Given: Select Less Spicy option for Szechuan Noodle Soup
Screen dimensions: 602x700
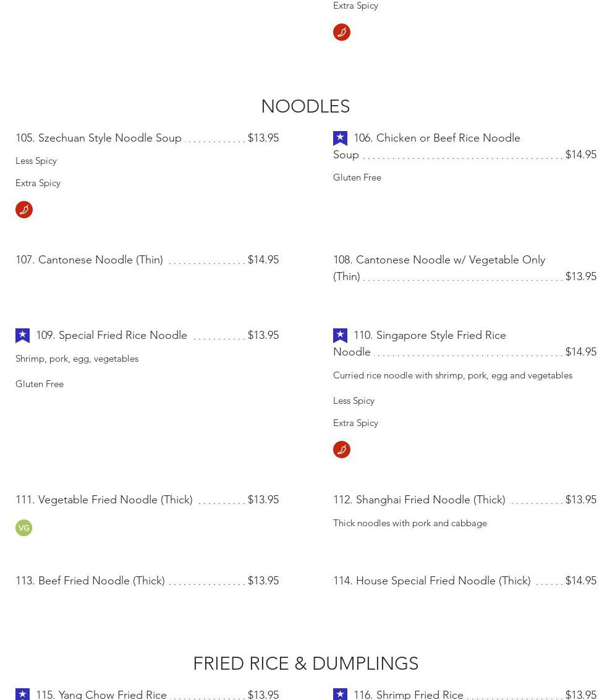Looking at the screenshot, I should [36, 161].
